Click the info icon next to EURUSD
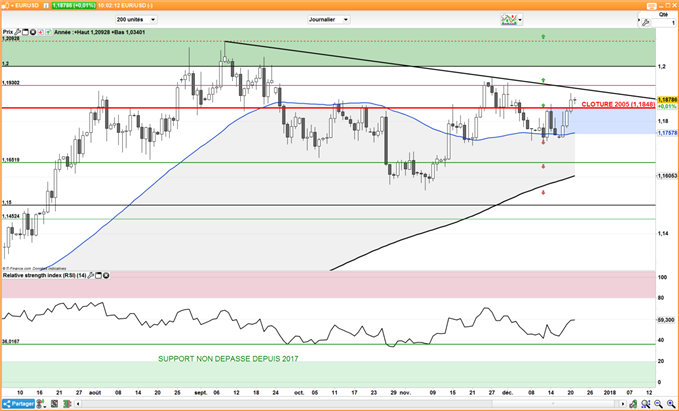This screenshot has height=411, width=679. [46, 6]
